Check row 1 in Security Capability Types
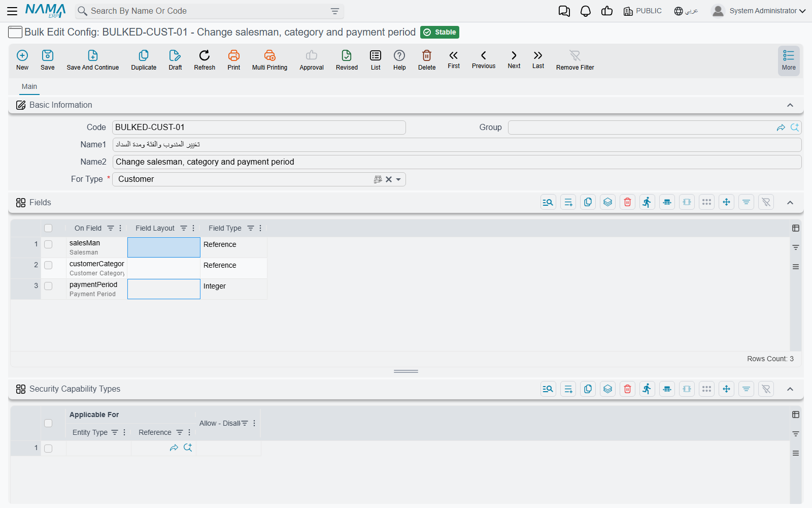Viewport: 812px width, 508px height. (x=48, y=449)
